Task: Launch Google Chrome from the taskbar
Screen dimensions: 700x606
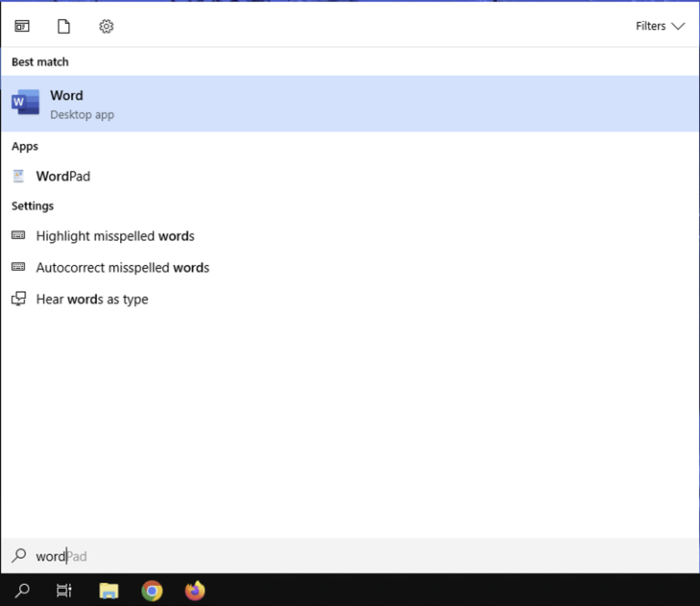Action: tap(152, 591)
